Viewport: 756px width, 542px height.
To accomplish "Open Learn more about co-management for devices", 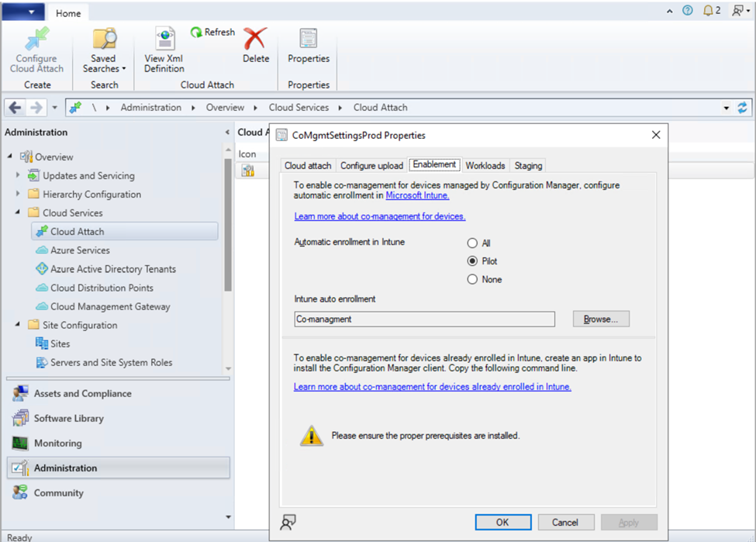I will [x=380, y=216].
